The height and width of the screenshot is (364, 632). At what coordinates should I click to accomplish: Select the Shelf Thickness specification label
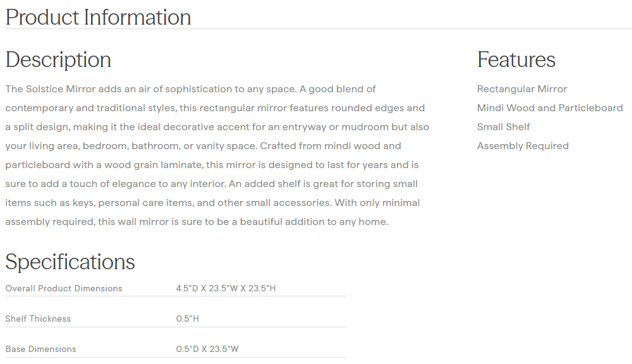coord(38,318)
